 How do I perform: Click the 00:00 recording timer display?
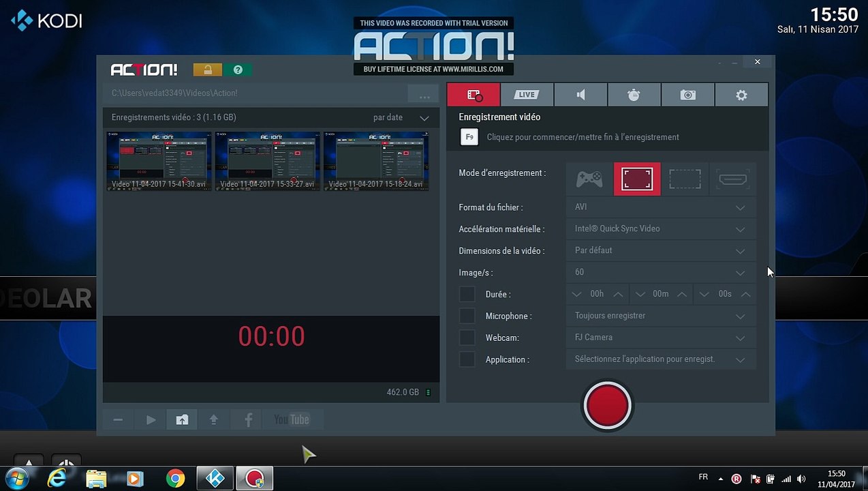271,336
